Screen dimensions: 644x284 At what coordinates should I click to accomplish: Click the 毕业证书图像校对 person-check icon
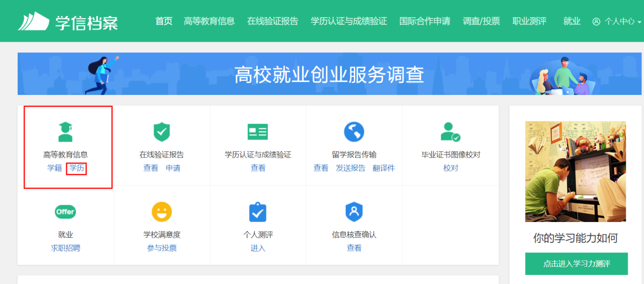coord(451,132)
